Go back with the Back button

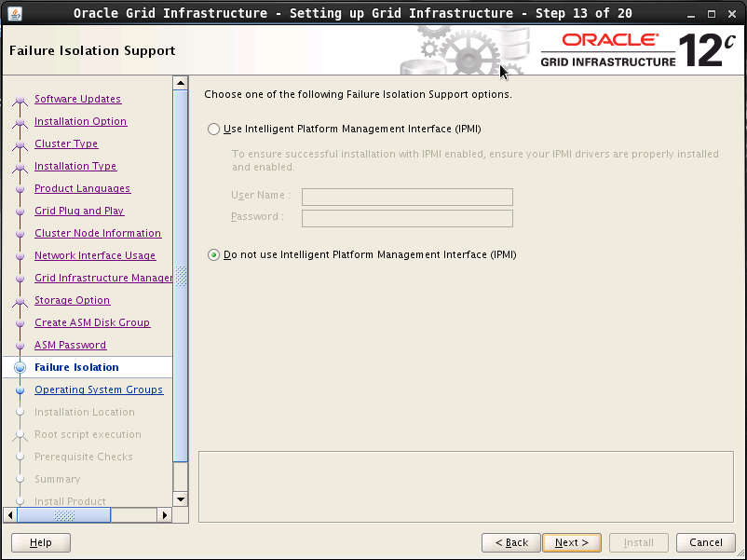pos(511,542)
